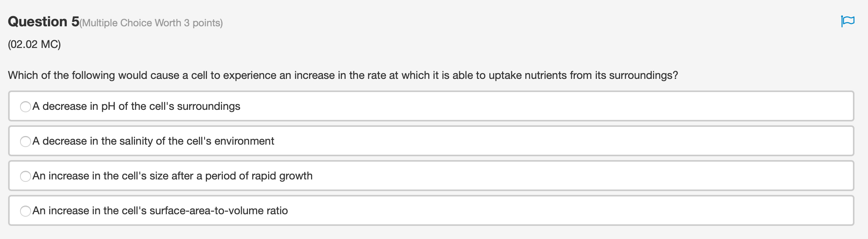Choose the surface-area-to-volume ratio radio button

[25, 211]
